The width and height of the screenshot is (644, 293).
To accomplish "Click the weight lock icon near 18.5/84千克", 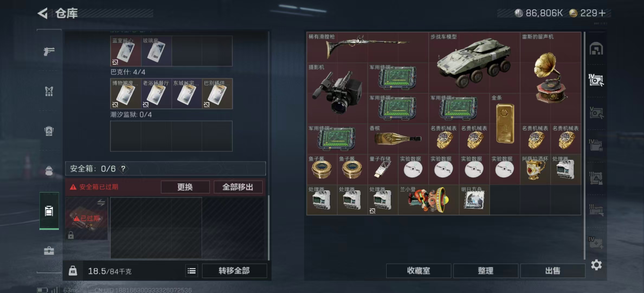I will pyautogui.click(x=73, y=271).
